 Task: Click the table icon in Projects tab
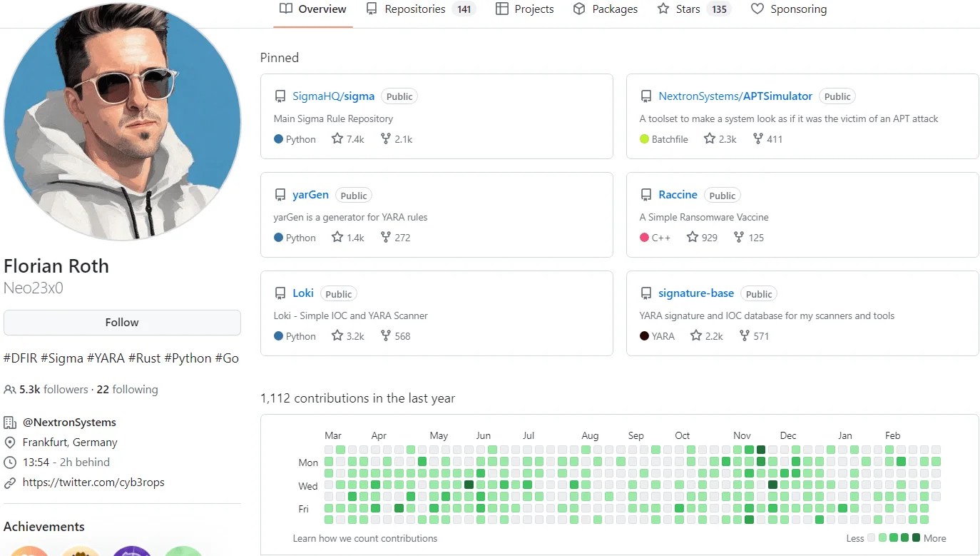pos(501,9)
